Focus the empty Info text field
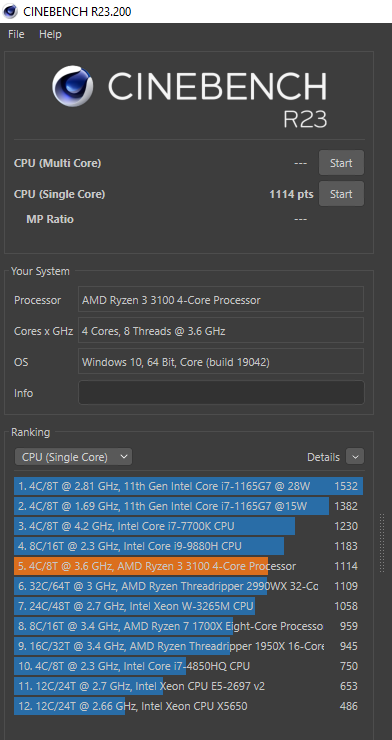Screen dimensions: 392x740 pyautogui.click(x=221, y=393)
